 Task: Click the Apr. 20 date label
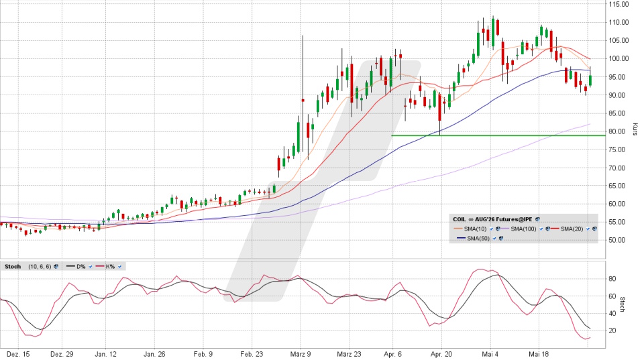click(x=441, y=354)
